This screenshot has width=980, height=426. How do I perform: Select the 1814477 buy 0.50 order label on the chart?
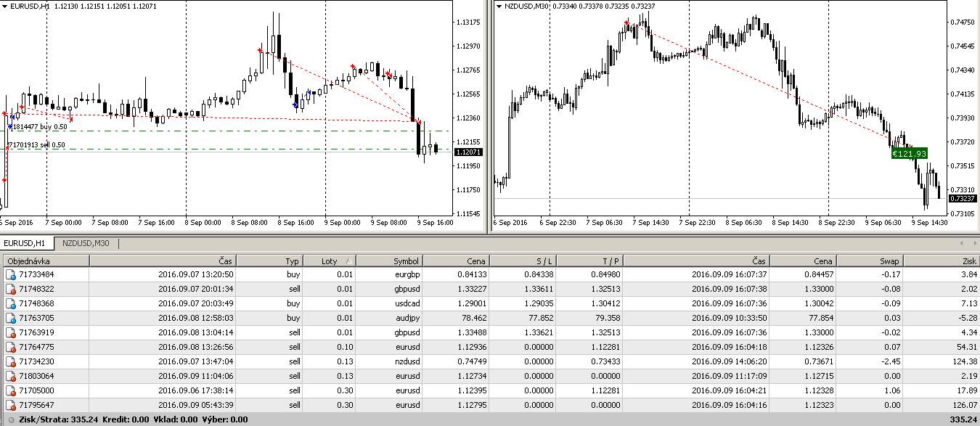41,127
